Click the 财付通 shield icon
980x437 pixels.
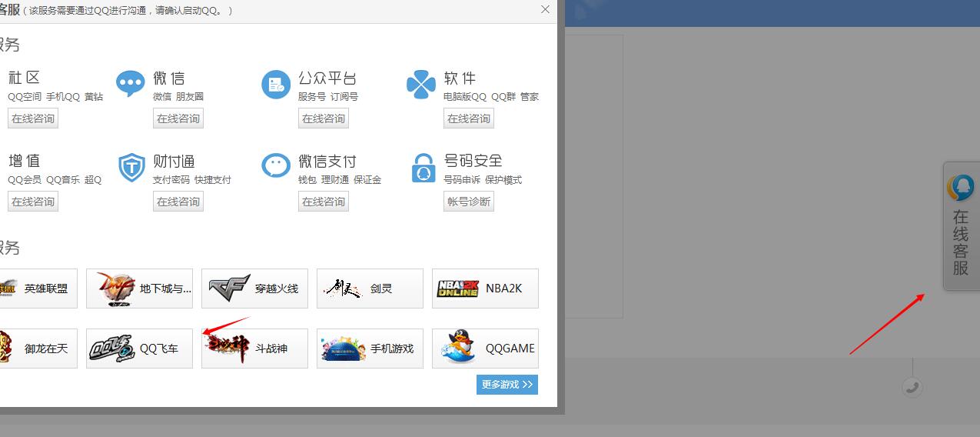click(131, 167)
